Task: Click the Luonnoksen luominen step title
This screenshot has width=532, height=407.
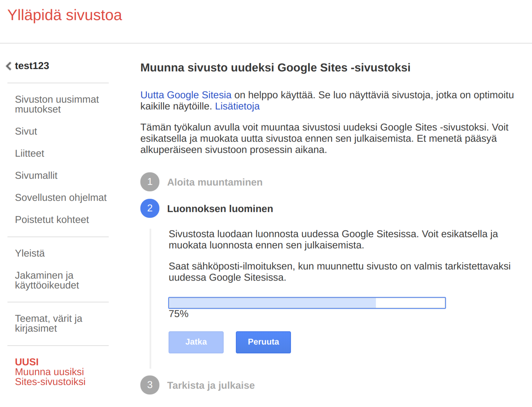Action: (x=220, y=209)
